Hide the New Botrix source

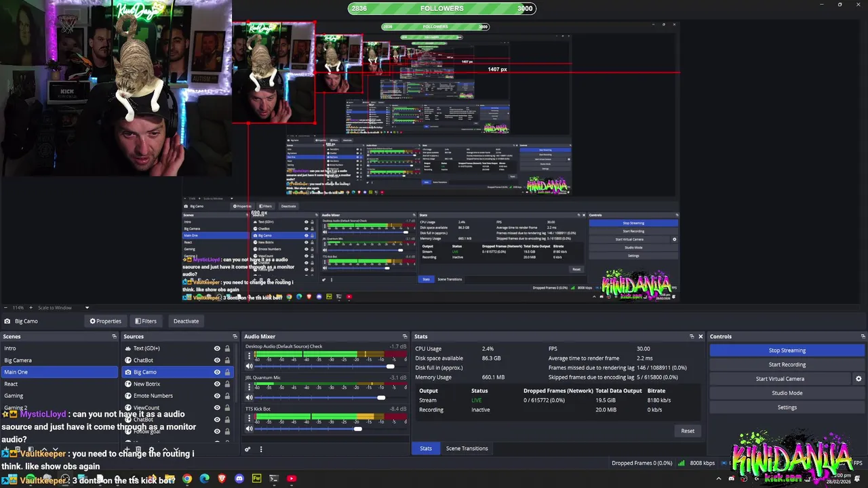(x=217, y=384)
